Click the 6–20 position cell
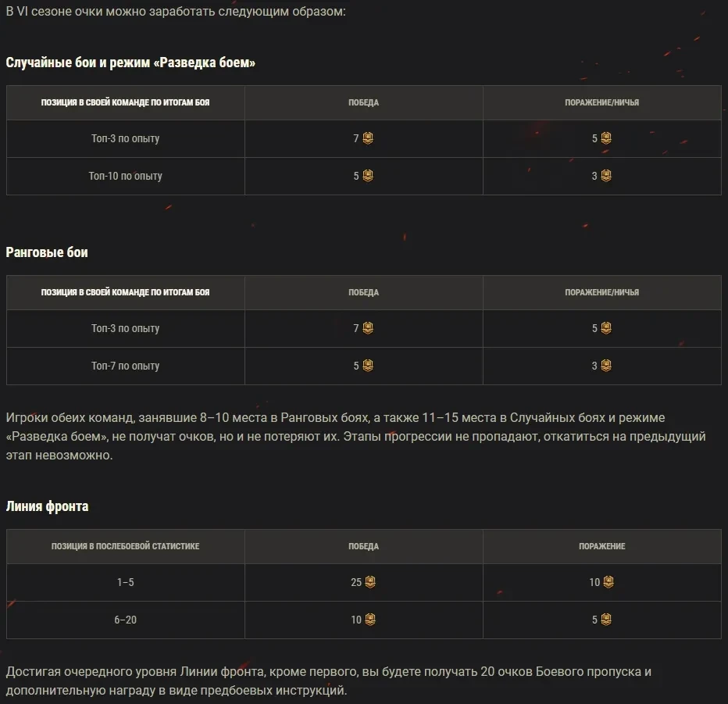Viewport: 728px width, 704px height. point(126,620)
